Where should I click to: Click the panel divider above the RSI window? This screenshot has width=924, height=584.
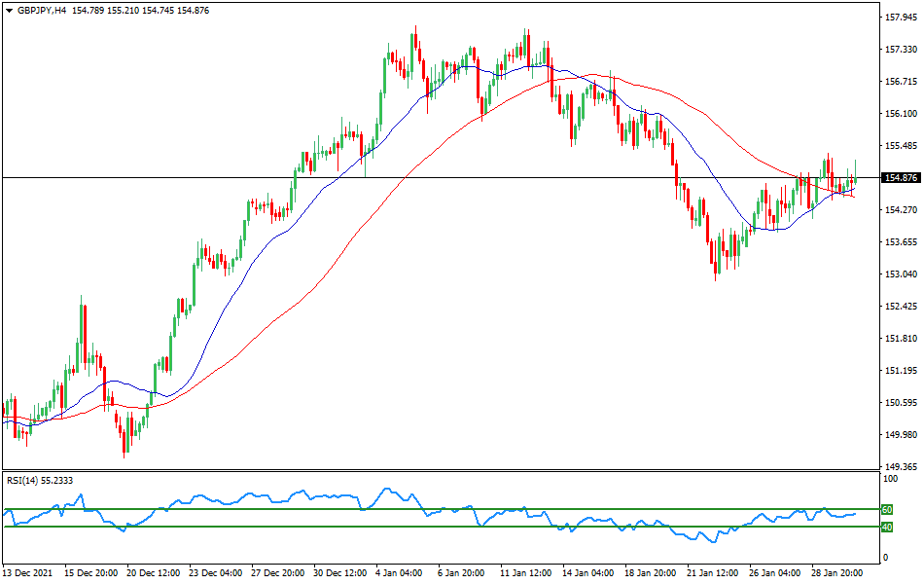[438, 470]
